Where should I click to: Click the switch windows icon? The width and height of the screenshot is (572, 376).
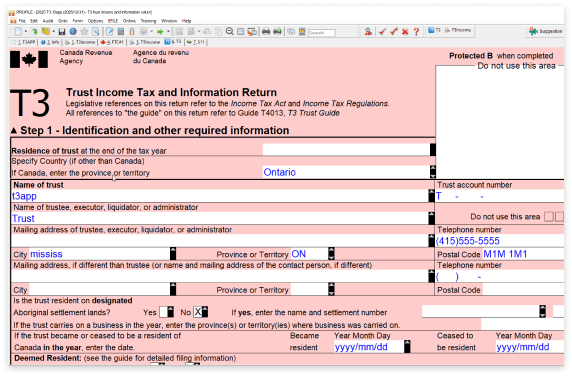252,32
